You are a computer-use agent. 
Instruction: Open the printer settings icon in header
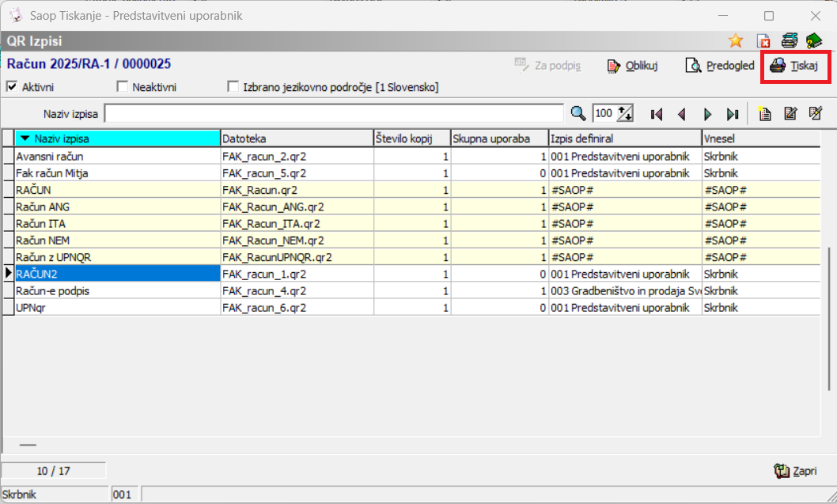tap(789, 40)
